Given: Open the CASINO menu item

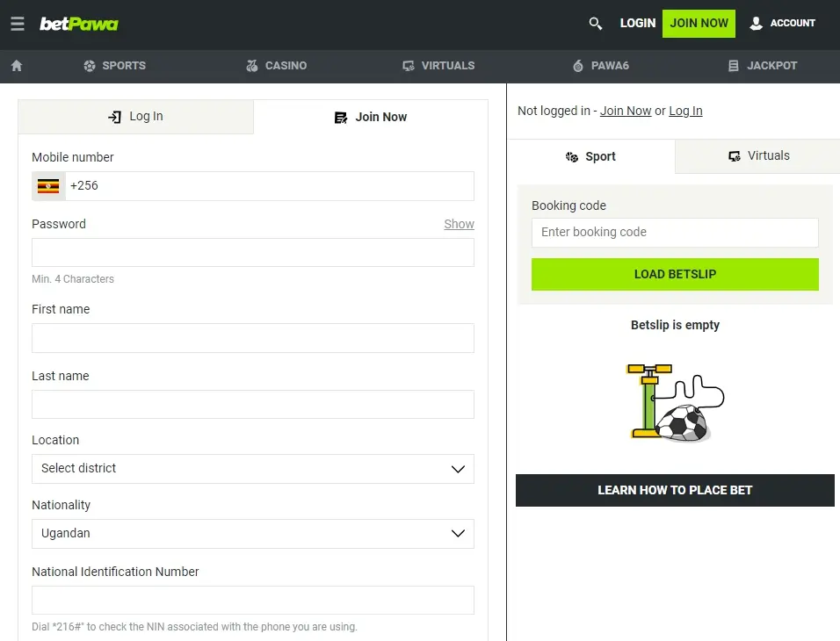Looking at the screenshot, I should coord(277,65).
